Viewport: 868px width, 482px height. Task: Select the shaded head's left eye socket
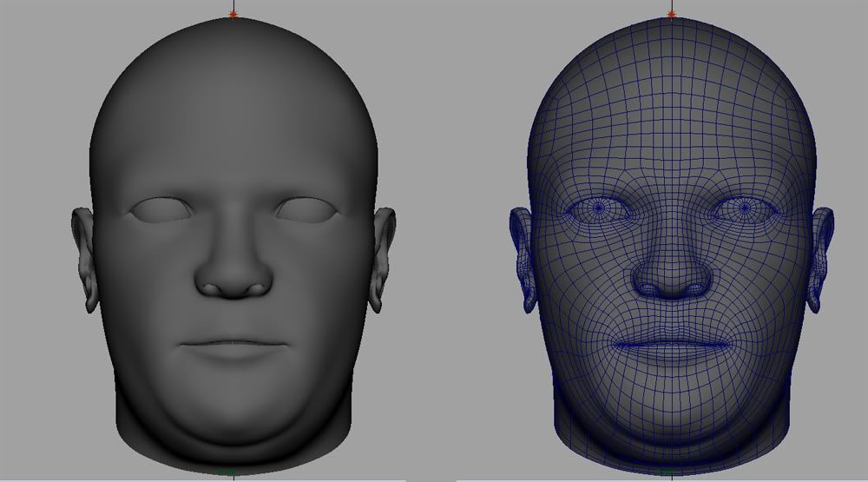[161, 208]
